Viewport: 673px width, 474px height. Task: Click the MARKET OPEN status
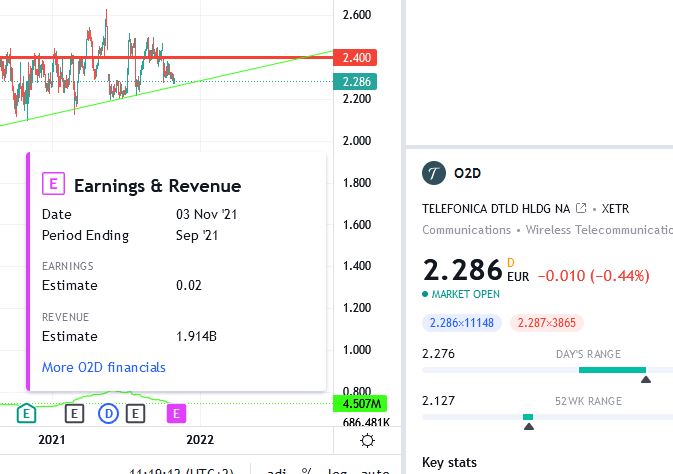[461, 294]
